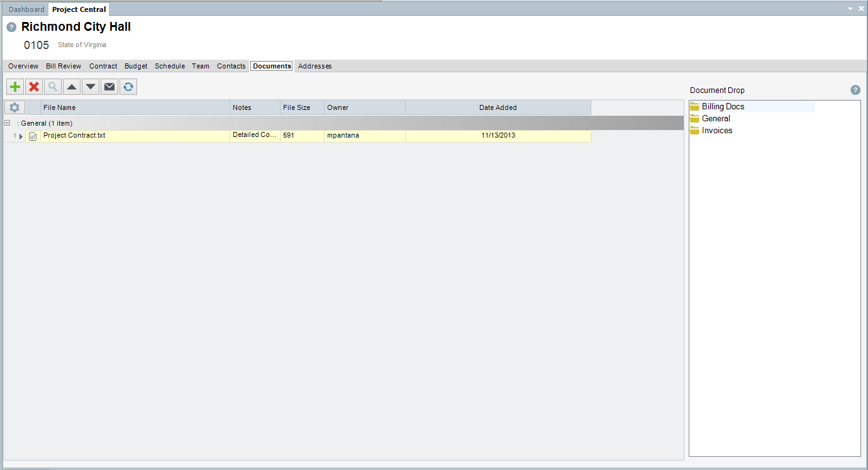Sort by the File Name column header
The image size is (868, 470).
[135, 107]
